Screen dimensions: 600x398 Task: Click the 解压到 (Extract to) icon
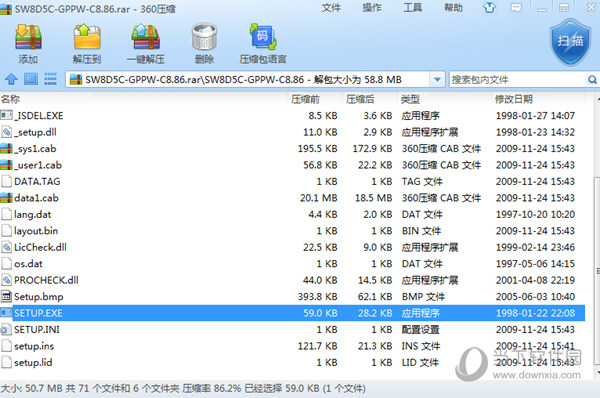tap(87, 37)
